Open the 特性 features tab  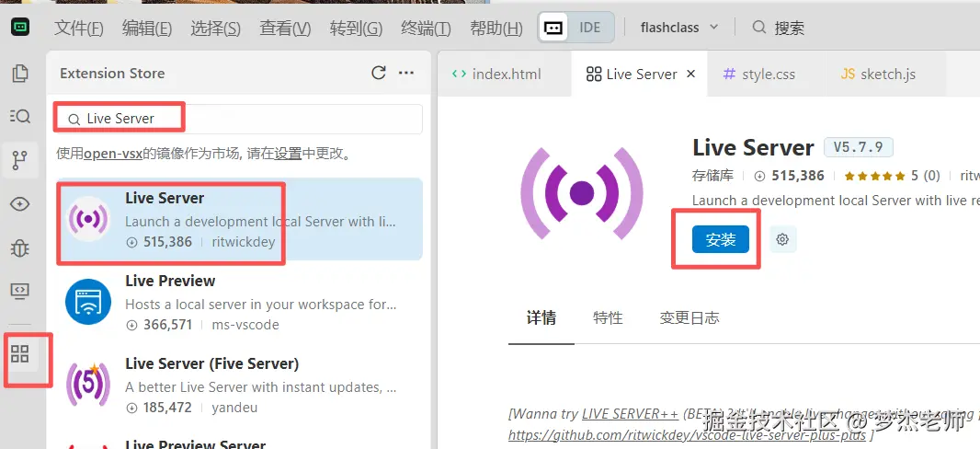point(608,317)
